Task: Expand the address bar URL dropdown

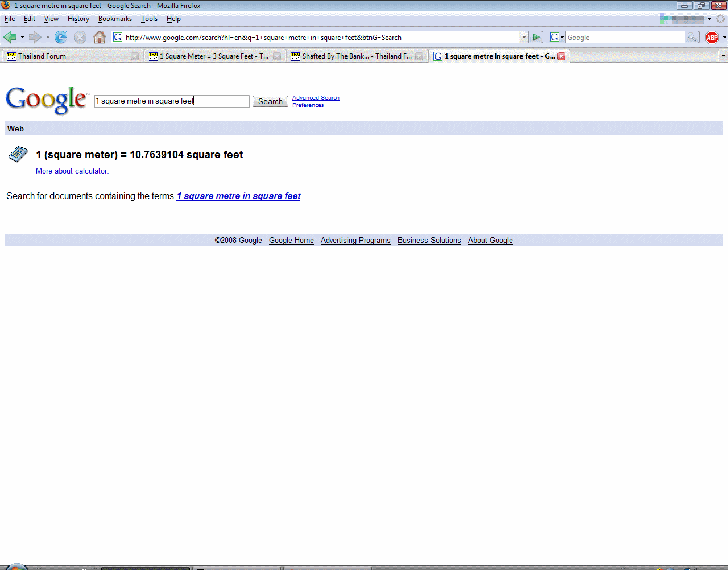Action: coord(524,38)
